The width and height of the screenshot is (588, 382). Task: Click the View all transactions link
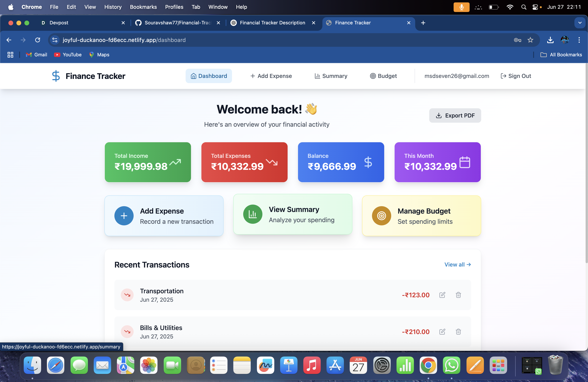coord(458,265)
